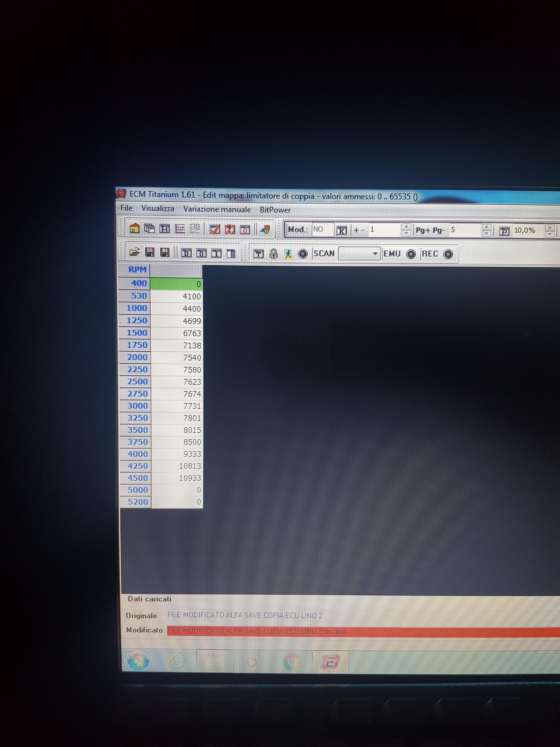Open the 2D graph view icon
The image size is (560, 747).
180,229
